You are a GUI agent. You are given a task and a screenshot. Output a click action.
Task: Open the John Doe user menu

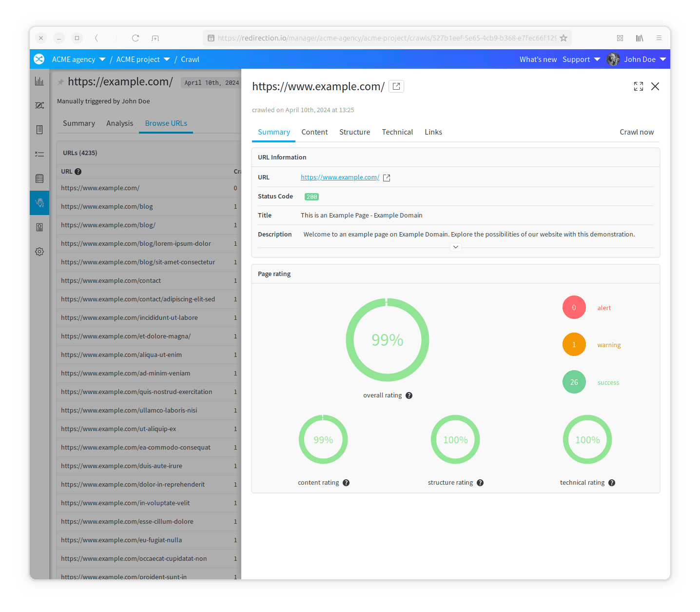[645, 59]
